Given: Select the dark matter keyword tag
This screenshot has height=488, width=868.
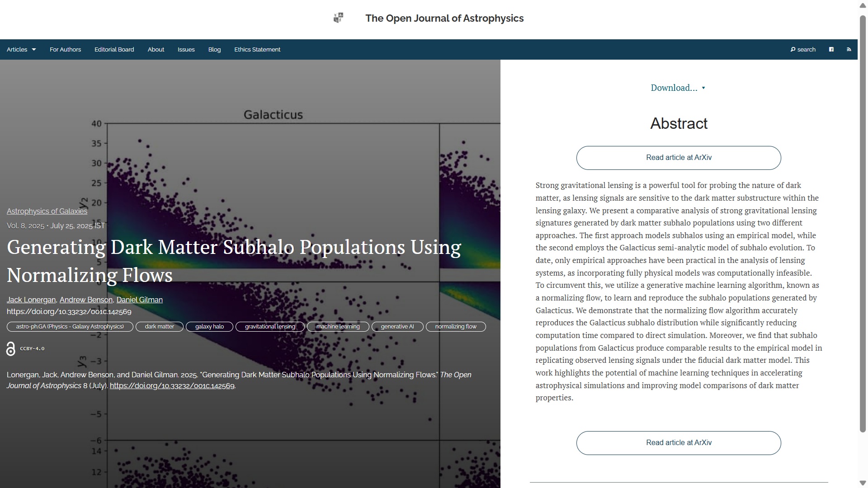Looking at the screenshot, I should click(159, 327).
